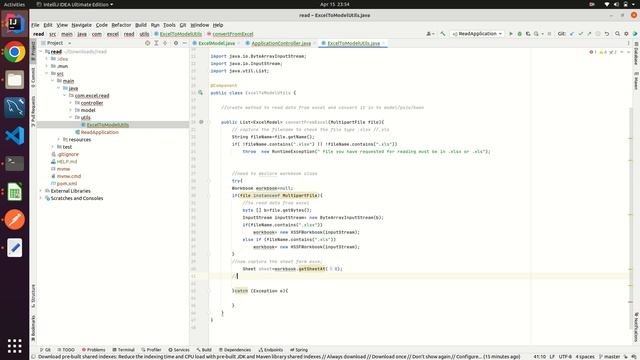Hide the Project panel with minus icon
Viewport: 640px width, 360px height.
pyautogui.click(x=184, y=43)
